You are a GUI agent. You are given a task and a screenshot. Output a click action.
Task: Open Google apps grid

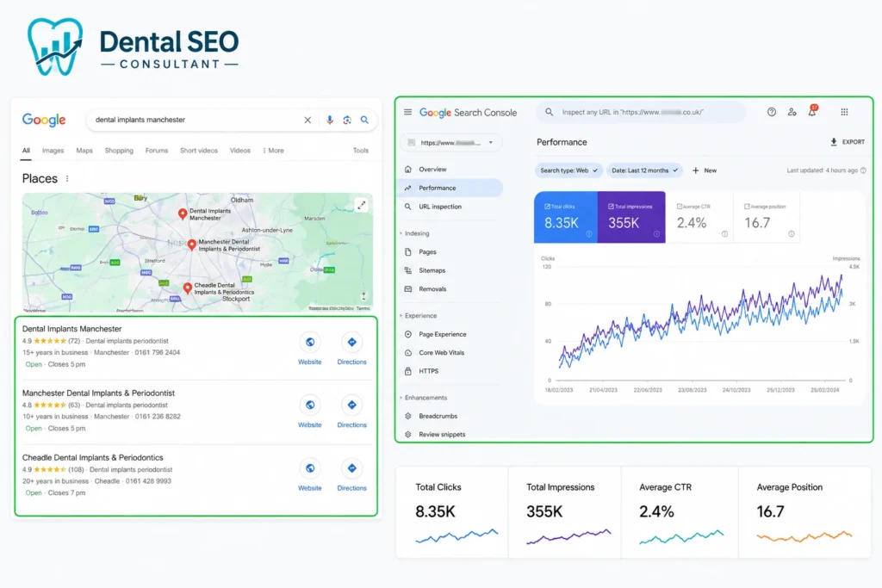click(x=844, y=112)
